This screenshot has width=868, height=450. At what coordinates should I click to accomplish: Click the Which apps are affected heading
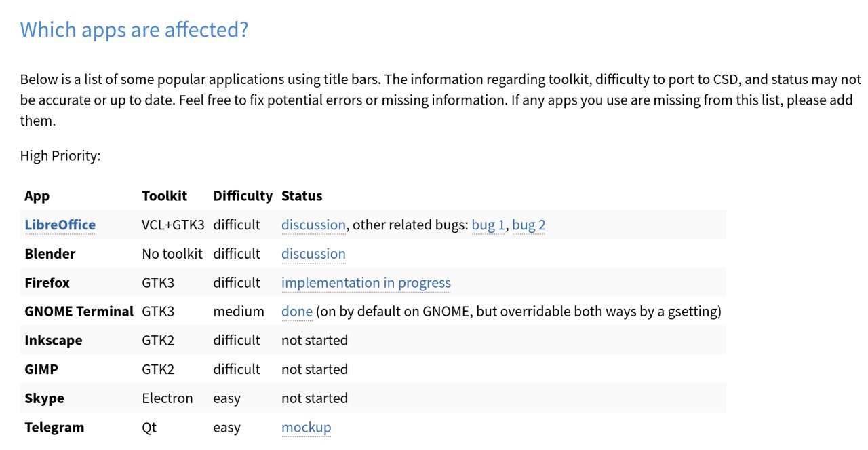(x=134, y=29)
